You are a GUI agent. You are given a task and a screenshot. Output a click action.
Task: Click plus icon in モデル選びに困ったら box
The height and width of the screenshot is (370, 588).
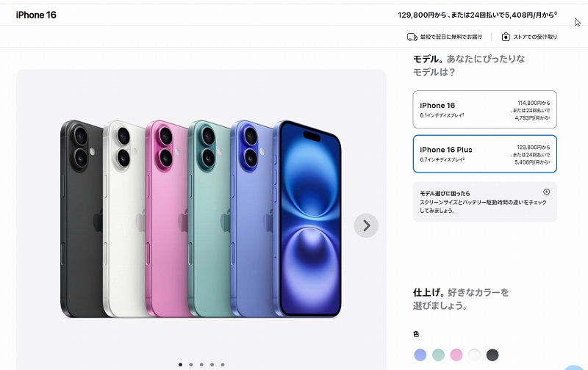point(546,192)
